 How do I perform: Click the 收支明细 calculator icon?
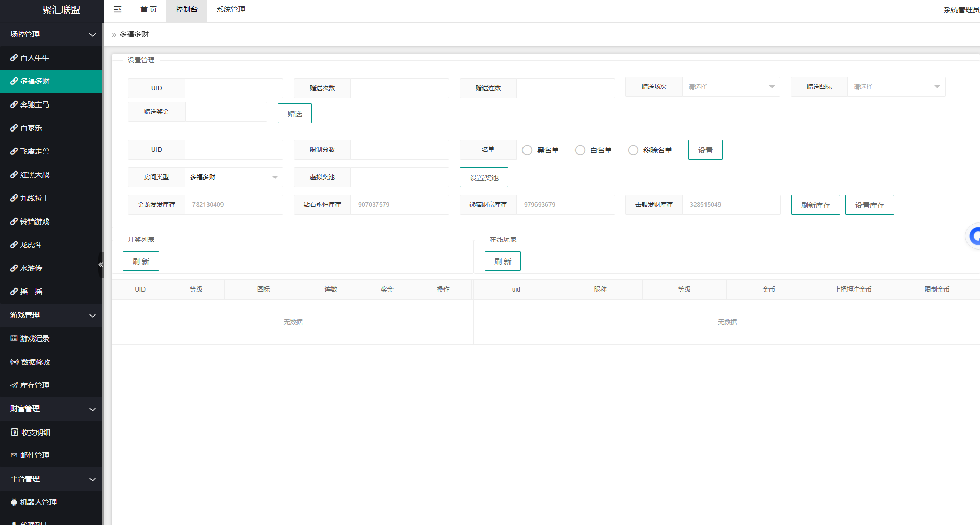15,432
